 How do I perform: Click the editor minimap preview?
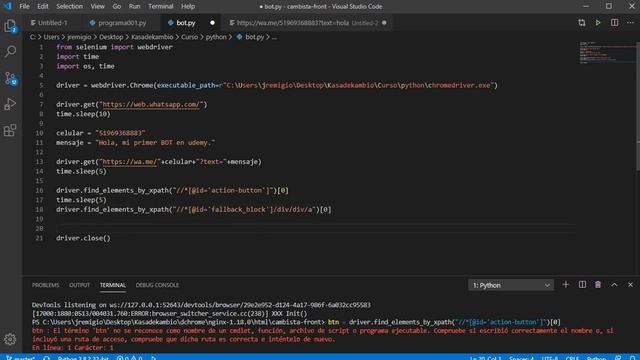coord(606,52)
